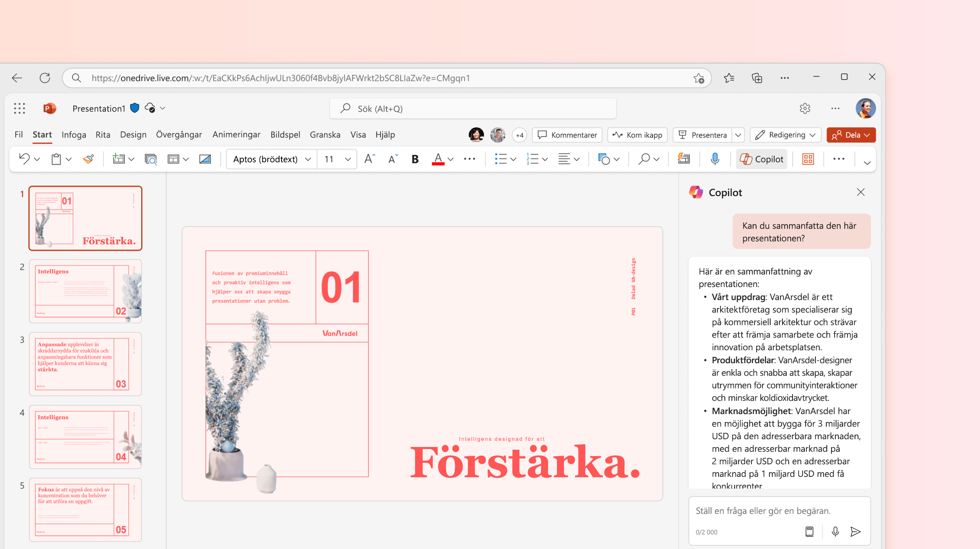Select slide 3 thumbnail Anpassade
The image size is (980, 549).
click(85, 364)
